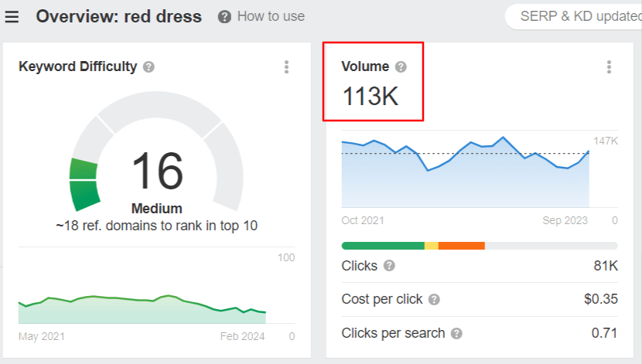Click the How to use help icon
This screenshot has height=364, width=642.
click(x=224, y=17)
